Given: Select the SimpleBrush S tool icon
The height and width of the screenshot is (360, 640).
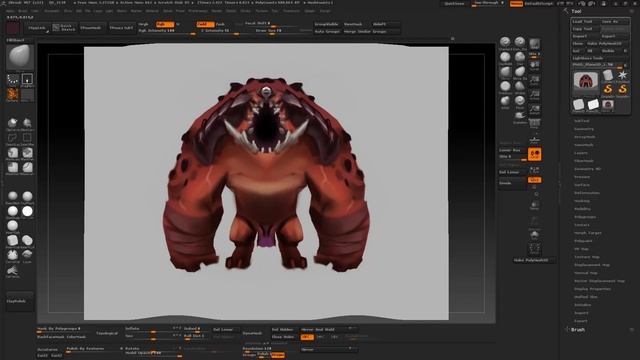Looking at the screenshot, I should (x=608, y=89).
